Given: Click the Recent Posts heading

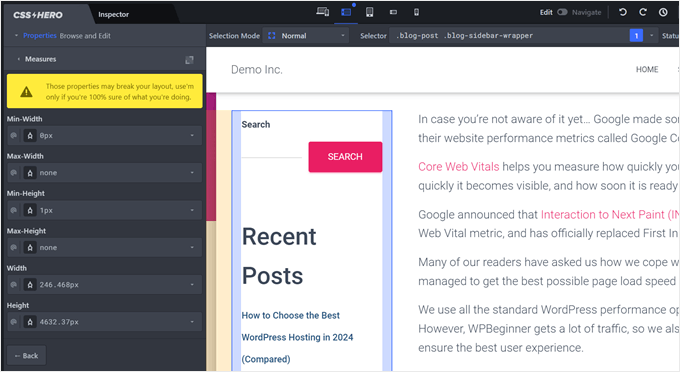Looking at the screenshot, I should 279,256.
